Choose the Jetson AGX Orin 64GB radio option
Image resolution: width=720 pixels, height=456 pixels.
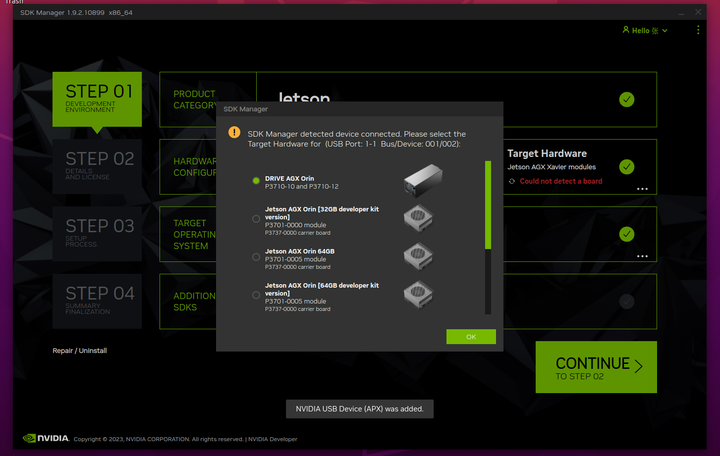coord(256,257)
